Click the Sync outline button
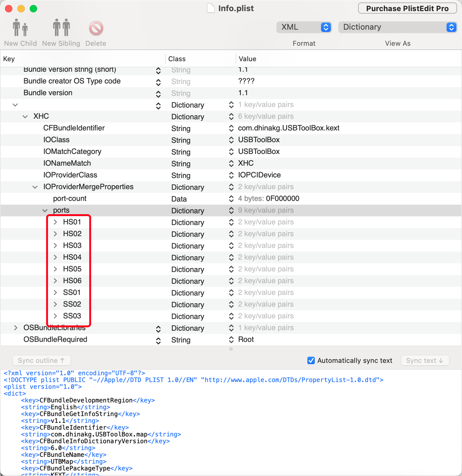 [x=41, y=360]
